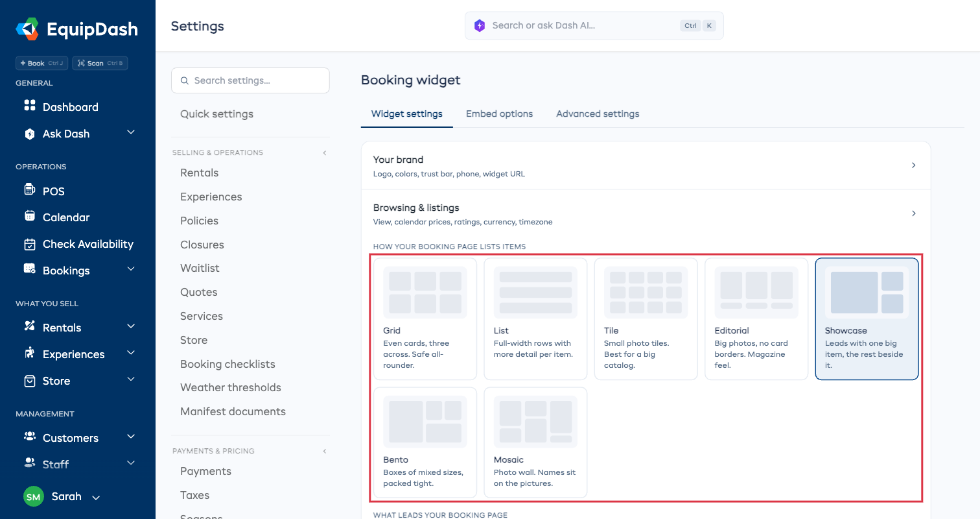Switch to the Embed options tab
The height and width of the screenshot is (519, 980).
click(x=499, y=114)
